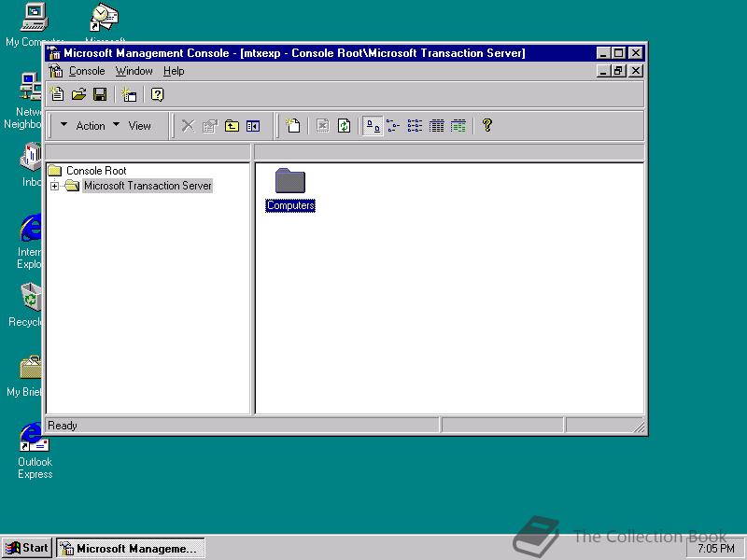Click the Delete X toolbar icon
This screenshot has width=747, height=560.
click(189, 126)
